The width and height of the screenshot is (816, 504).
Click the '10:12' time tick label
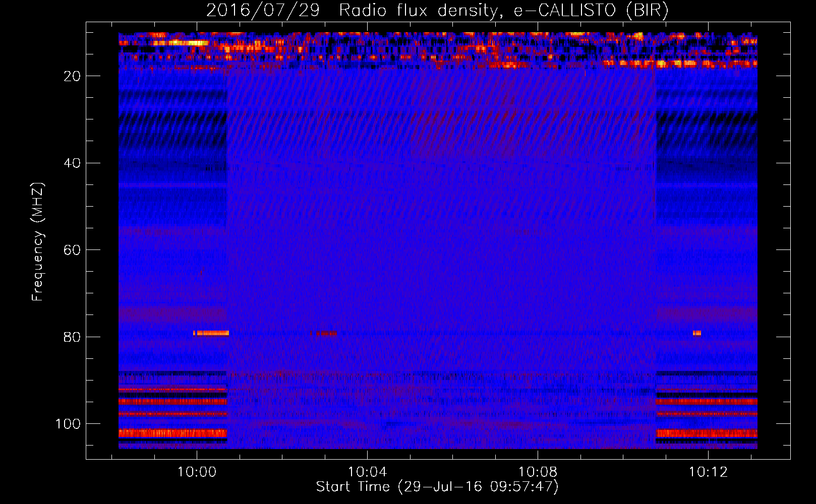pyautogui.click(x=709, y=472)
